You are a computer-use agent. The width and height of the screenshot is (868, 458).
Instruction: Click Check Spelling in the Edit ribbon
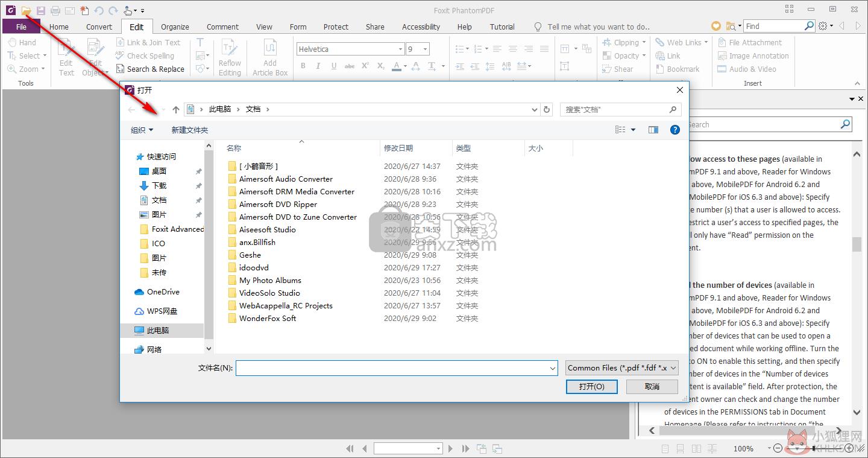(145, 56)
